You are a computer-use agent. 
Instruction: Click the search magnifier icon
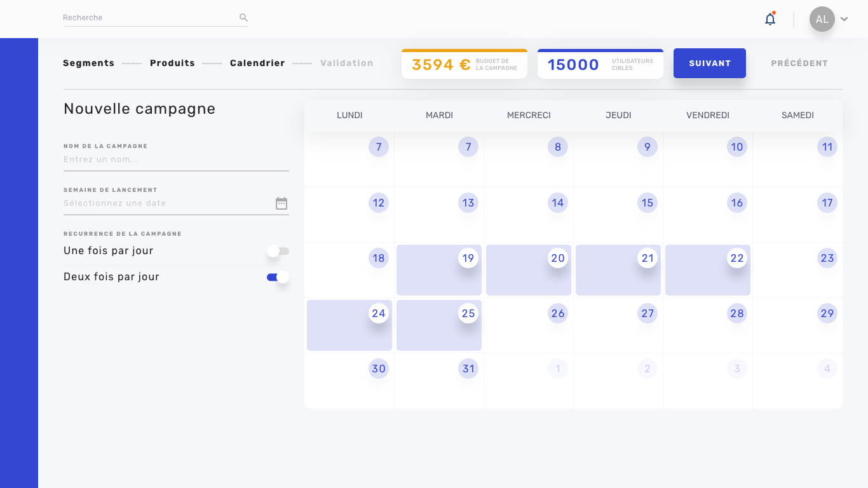click(x=243, y=18)
